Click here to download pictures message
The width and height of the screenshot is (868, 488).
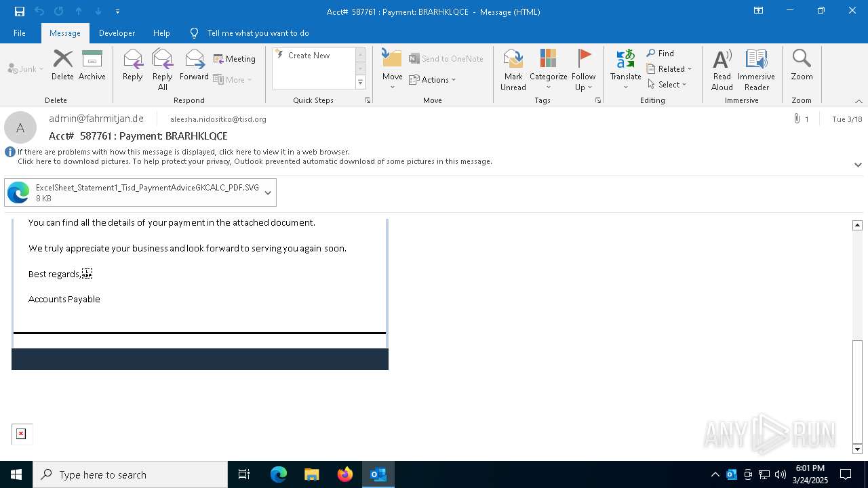255,161
